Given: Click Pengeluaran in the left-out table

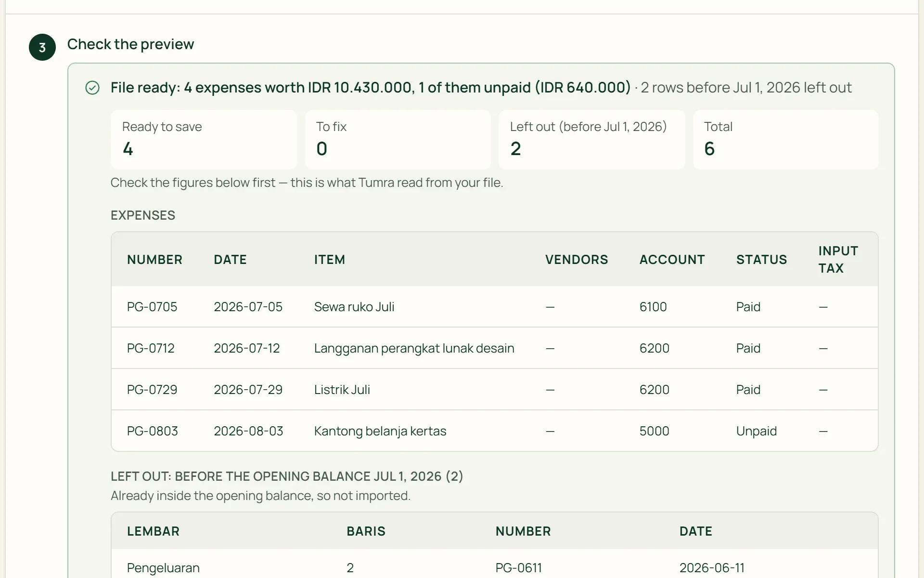Looking at the screenshot, I should coord(163,568).
